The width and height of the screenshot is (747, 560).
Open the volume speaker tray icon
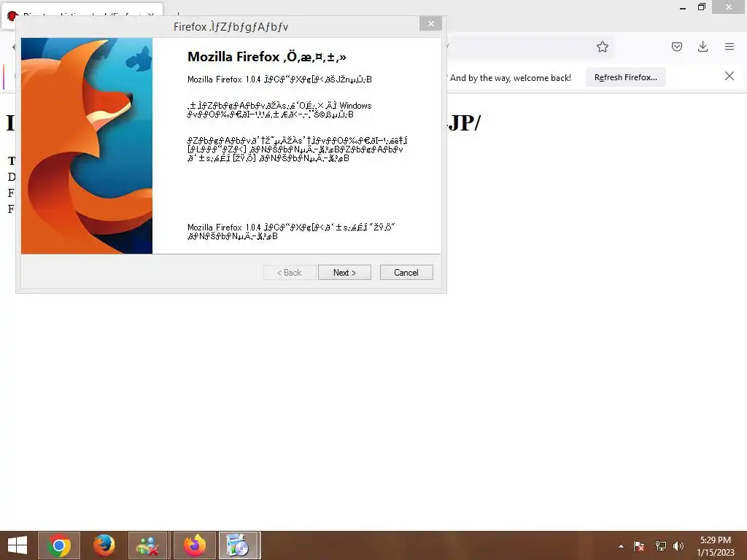678,546
